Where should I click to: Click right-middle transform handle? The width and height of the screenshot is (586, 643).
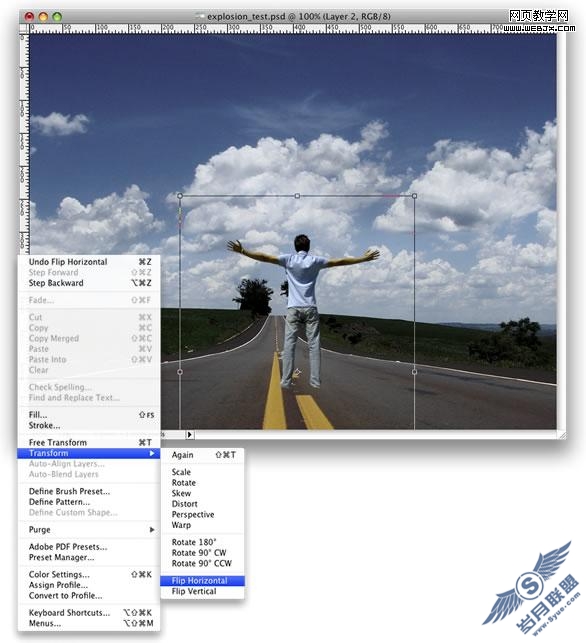(415, 372)
